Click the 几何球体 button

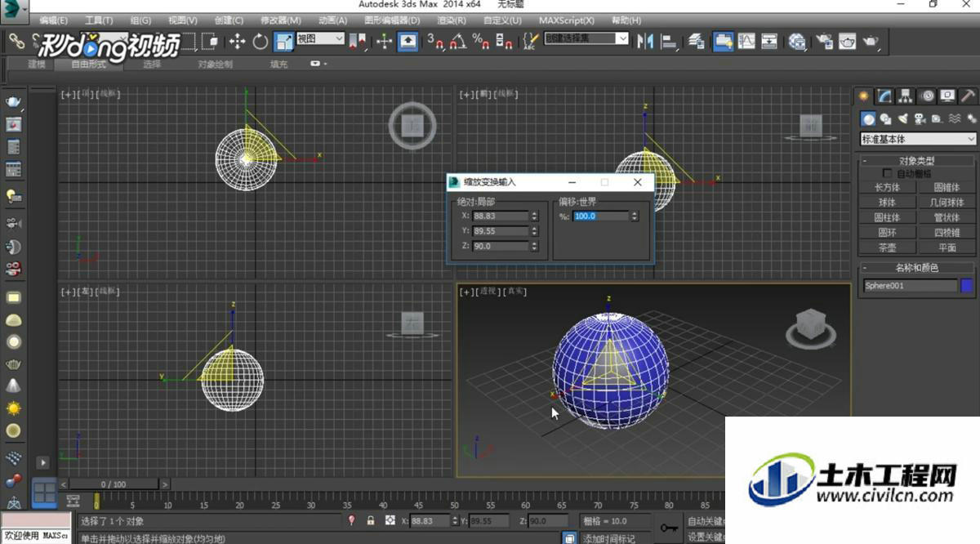coord(947,202)
